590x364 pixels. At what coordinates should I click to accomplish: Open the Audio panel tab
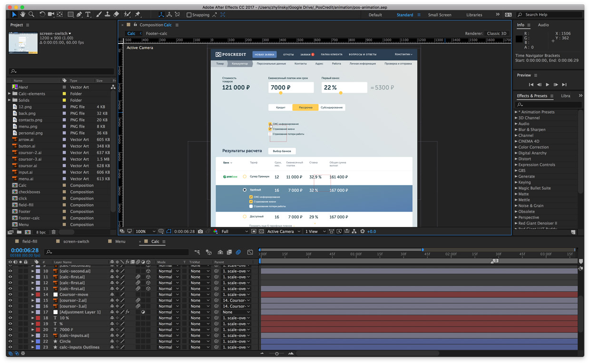tap(543, 25)
